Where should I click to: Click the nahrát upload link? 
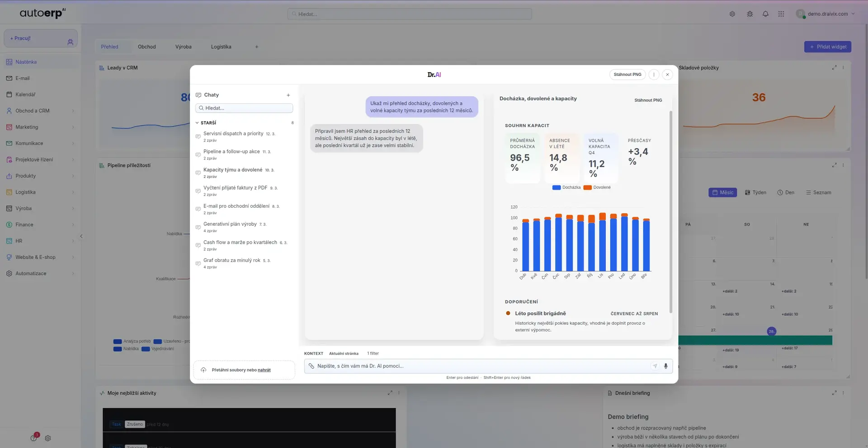(x=264, y=370)
